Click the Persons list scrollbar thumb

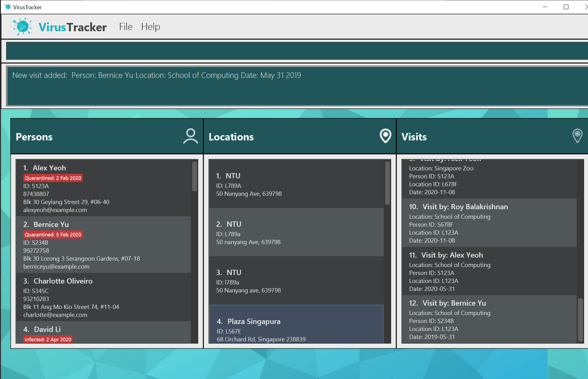point(194,176)
